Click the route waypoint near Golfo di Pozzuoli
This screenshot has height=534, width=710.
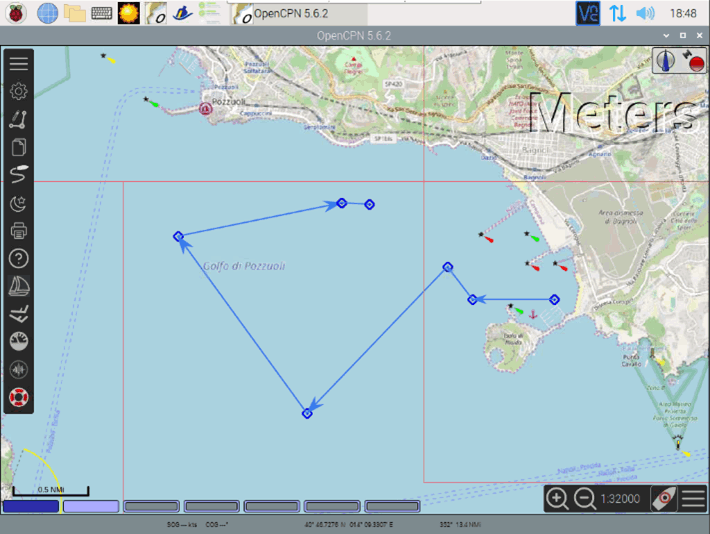coord(179,237)
